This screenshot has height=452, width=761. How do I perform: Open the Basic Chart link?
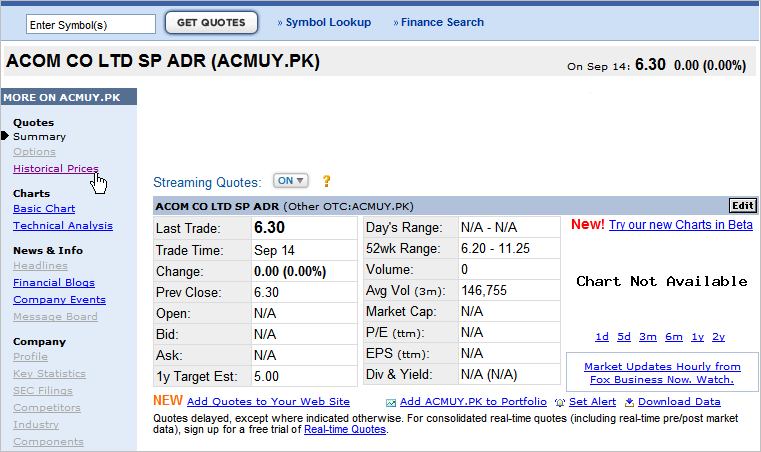44,209
